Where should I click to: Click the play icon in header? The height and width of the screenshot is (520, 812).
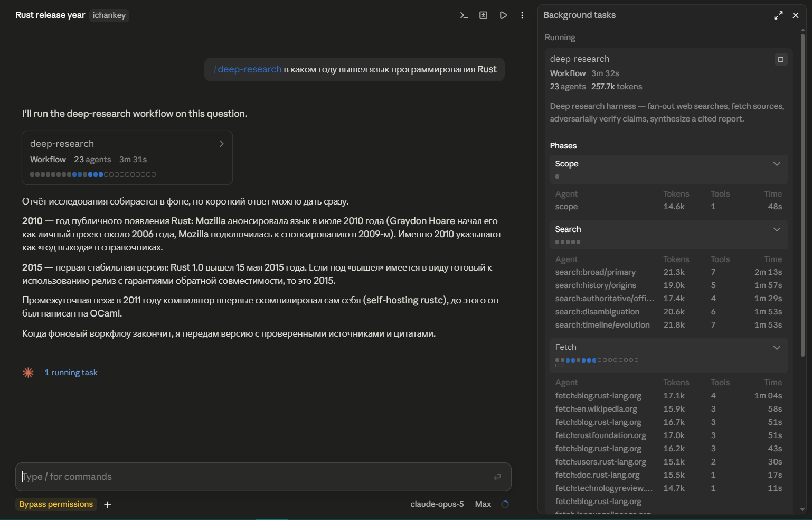pos(503,15)
